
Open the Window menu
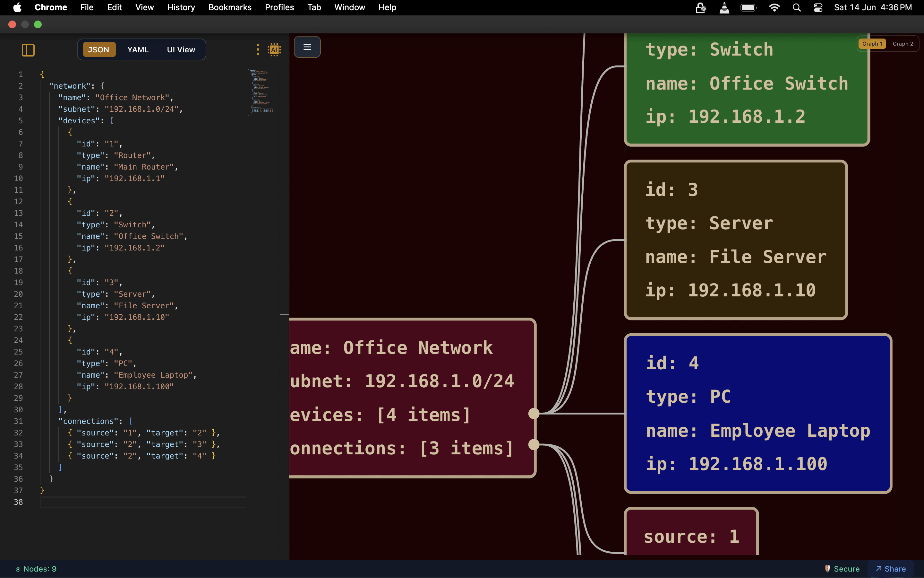click(x=349, y=7)
